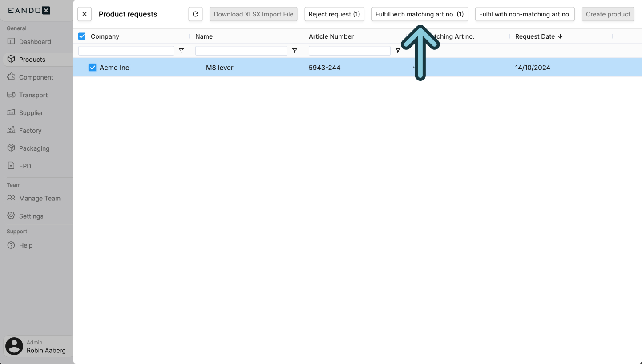Screen dimensions: 642x364
Task: Open the Supplier page
Action: pos(30,112)
